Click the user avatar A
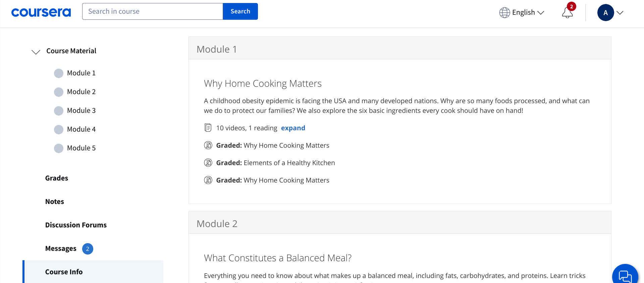The height and width of the screenshot is (283, 644). pos(605,13)
